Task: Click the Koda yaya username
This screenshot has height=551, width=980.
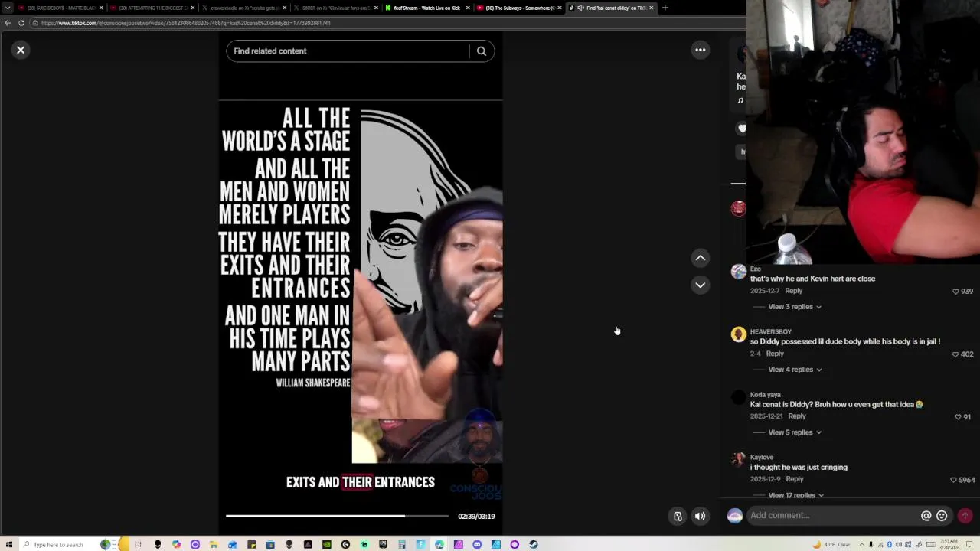Action: tap(766, 395)
